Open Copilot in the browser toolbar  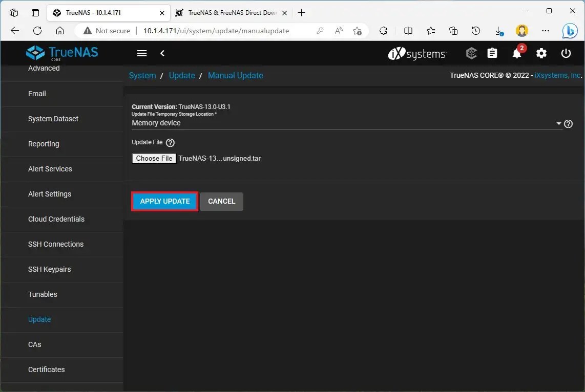[x=570, y=31]
